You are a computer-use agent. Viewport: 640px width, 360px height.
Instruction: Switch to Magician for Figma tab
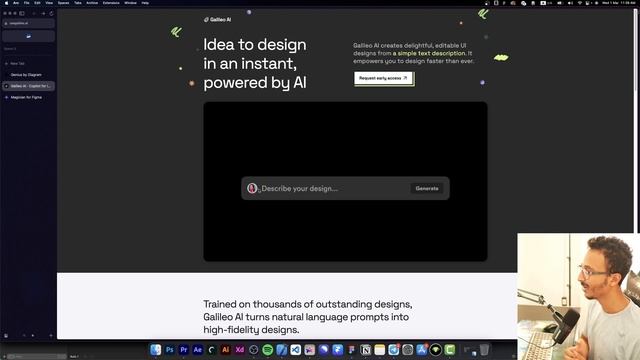click(x=28, y=97)
